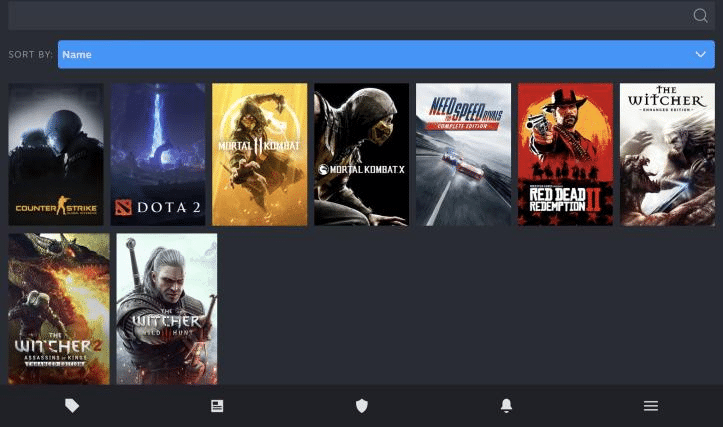Open the News tab icon
This screenshot has height=427, width=723.
[217, 406]
